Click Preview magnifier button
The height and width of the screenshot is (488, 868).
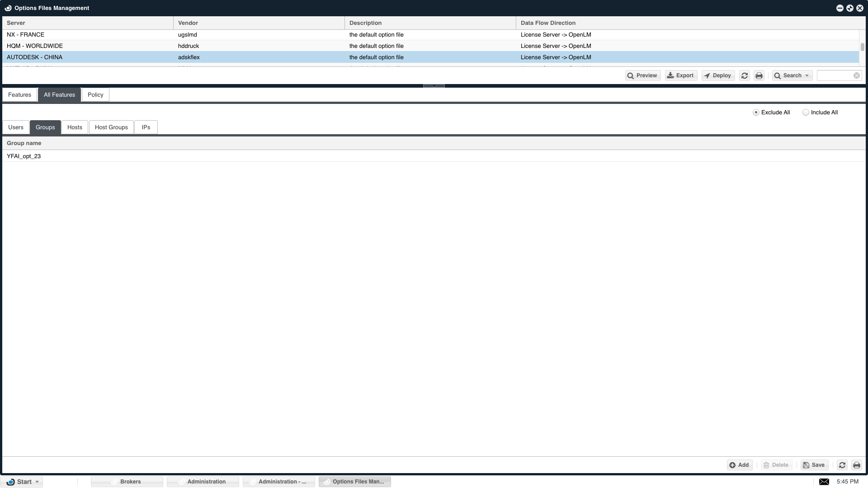[642, 75]
